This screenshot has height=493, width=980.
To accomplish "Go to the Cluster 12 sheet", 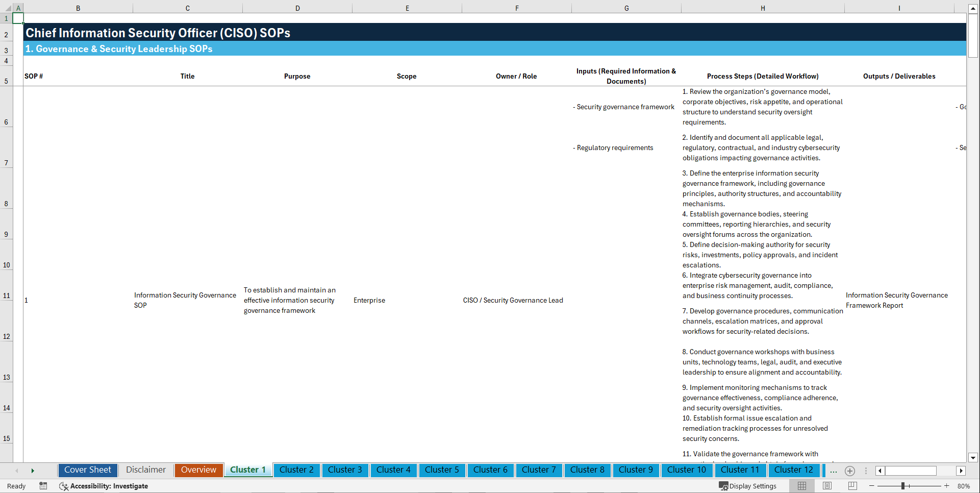I will click(x=794, y=470).
